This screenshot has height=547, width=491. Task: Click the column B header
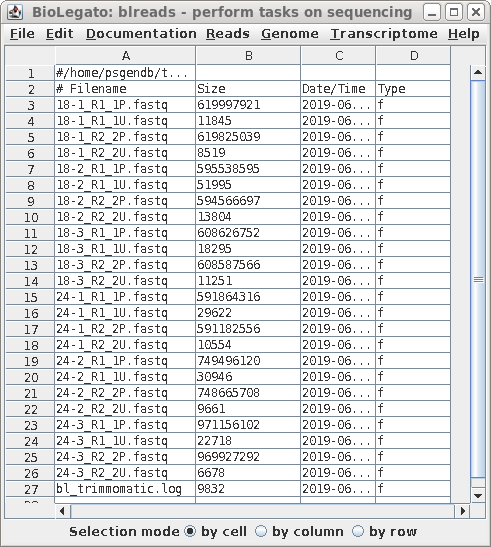(x=248, y=55)
